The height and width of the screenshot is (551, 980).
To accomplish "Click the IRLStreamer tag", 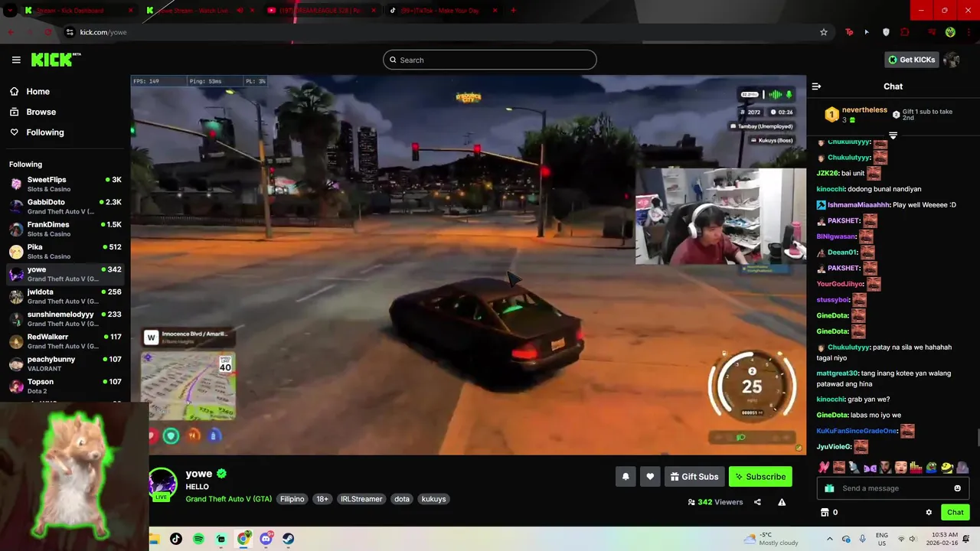I will 361,499.
